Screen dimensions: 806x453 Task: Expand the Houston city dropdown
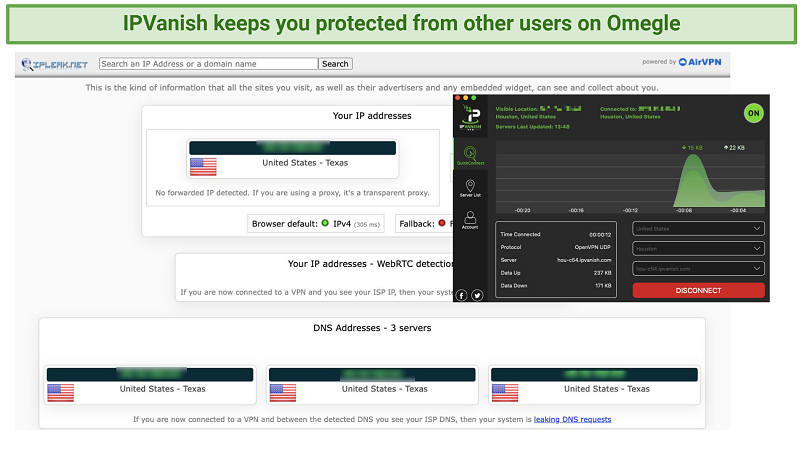click(x=698, y=248)
